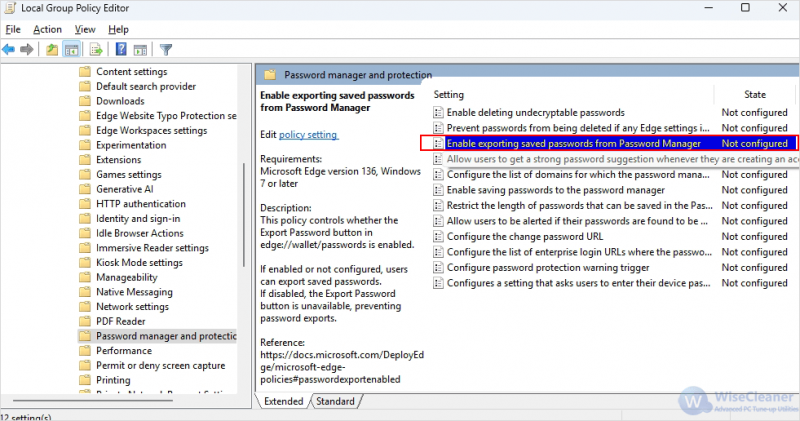
Task: Select Allow users to be alerted setting
Action: coord(577,221)
